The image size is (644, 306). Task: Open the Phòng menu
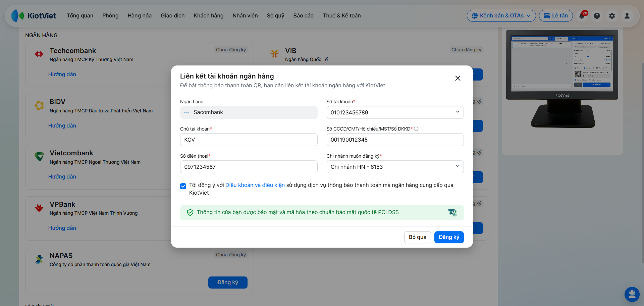(111, 16)
